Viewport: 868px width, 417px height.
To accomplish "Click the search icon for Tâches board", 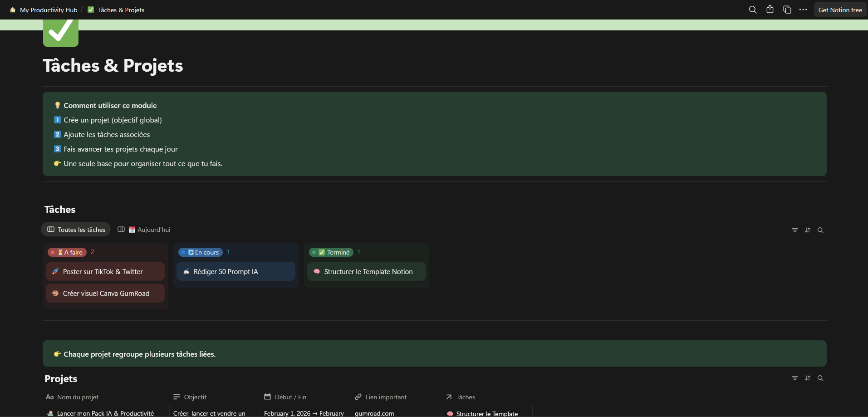I will point(820,230).
